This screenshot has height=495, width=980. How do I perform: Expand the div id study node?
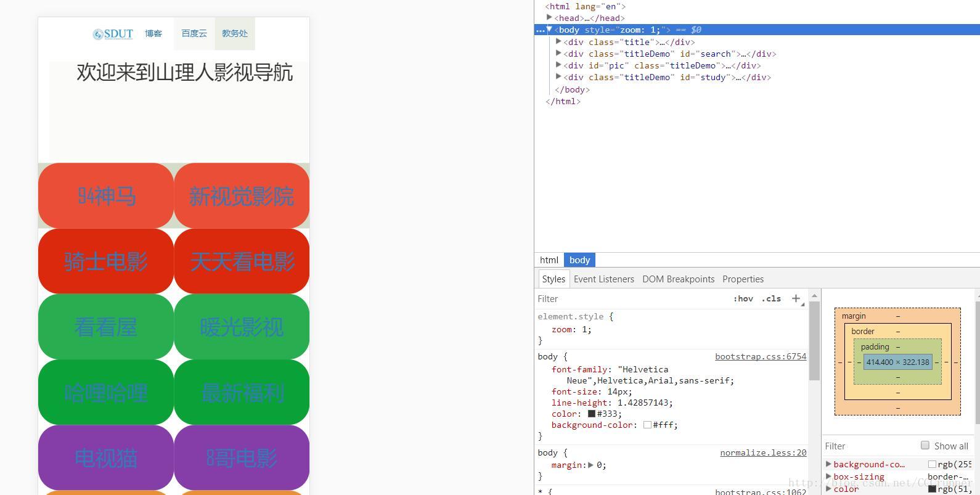[x=558, y=77]
